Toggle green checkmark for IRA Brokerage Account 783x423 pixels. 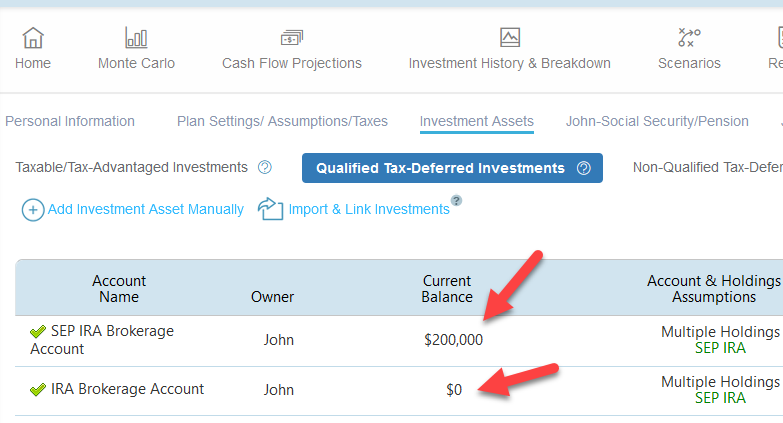coord(38,390)
